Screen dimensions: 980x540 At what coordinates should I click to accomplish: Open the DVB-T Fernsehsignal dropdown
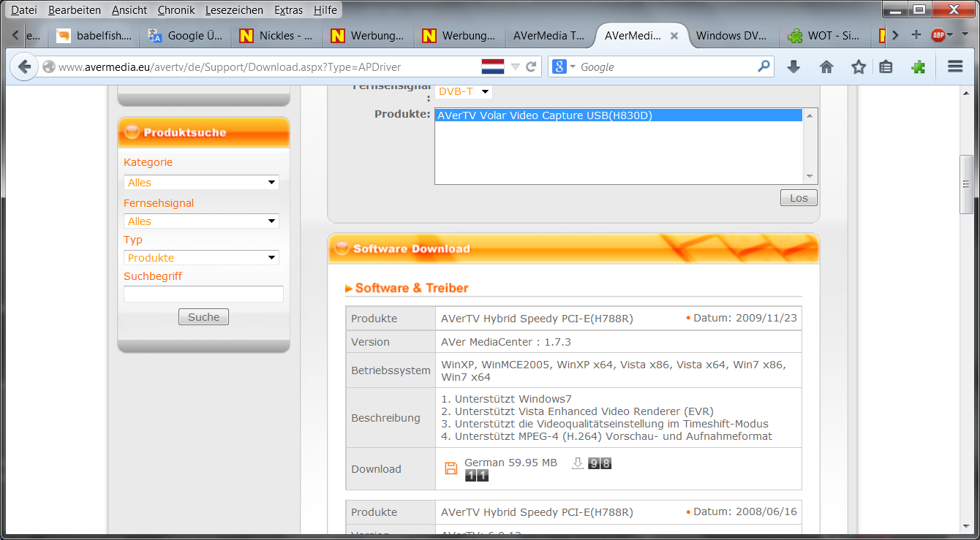(x=464, y=91)
